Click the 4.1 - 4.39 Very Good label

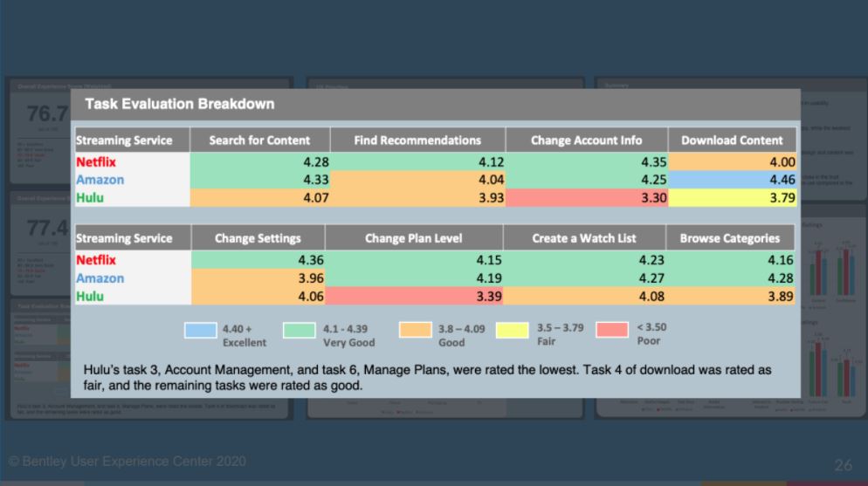(x=348, y=336)
